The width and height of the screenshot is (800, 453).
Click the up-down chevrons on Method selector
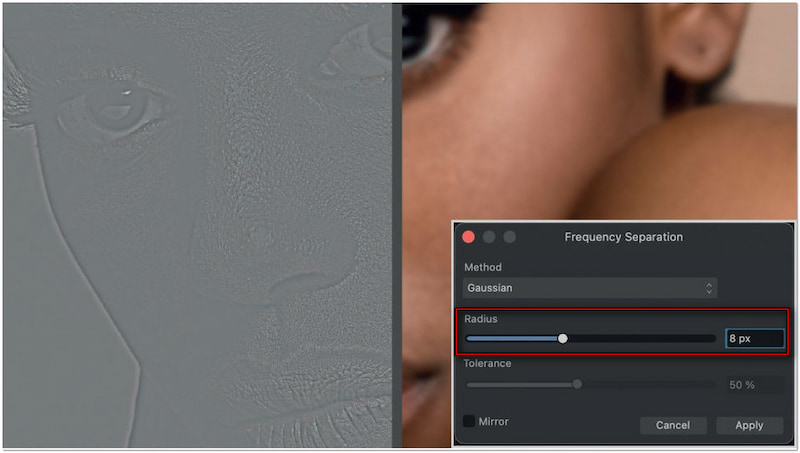click(x=709, y=288)
